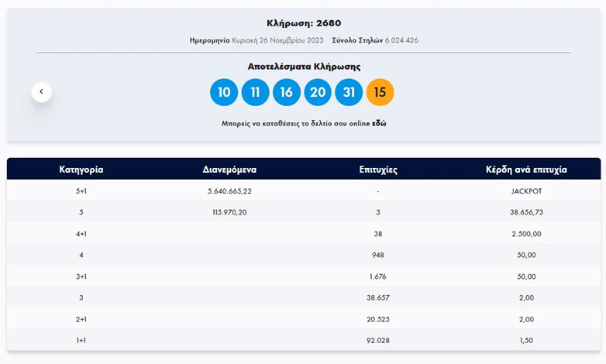Screen dimensions: 606x364
Task: Click the 'Κέρδη ανά επιτυχία' column header
Action: pyautogui.click(x=526, y=169)
